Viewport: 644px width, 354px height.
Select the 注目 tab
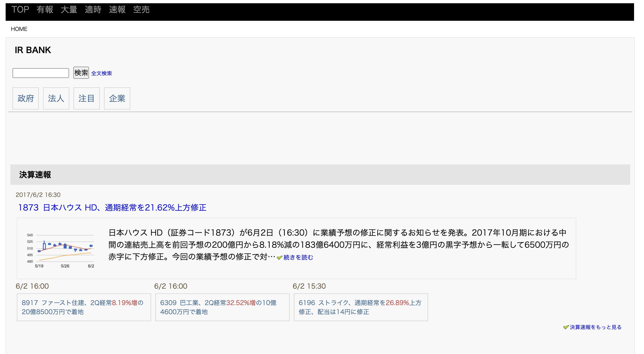87,98
